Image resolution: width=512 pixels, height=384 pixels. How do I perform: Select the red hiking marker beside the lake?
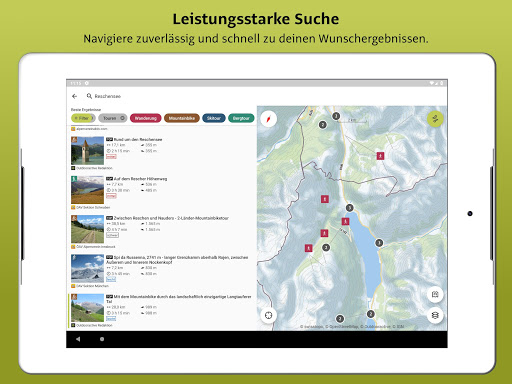pyautogui.click(x=345, y=221)
